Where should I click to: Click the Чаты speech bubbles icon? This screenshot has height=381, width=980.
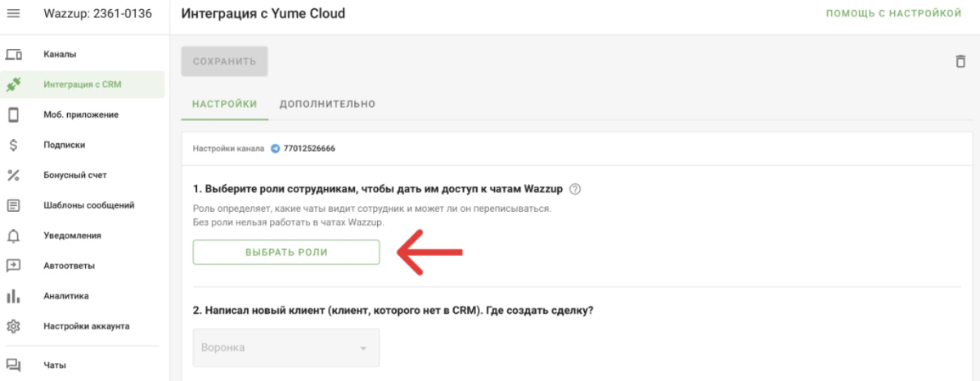click(13, 365)
